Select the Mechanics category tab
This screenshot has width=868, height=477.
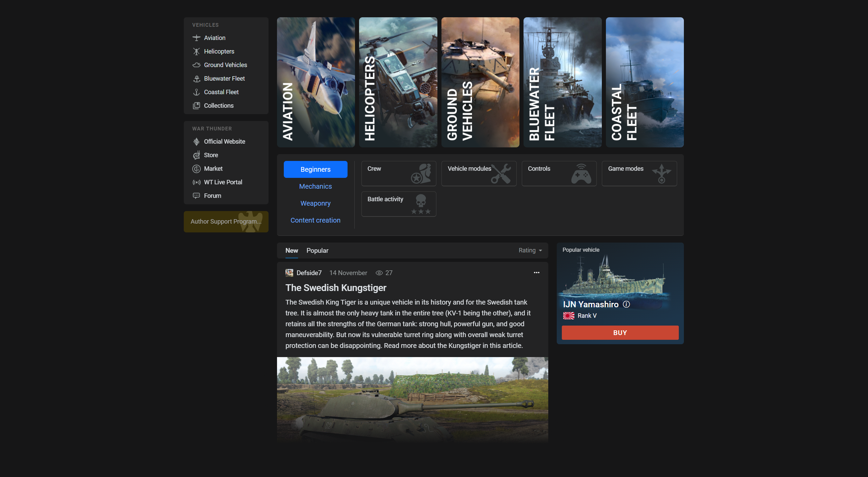pyautogui.click(x=315, y=186)
